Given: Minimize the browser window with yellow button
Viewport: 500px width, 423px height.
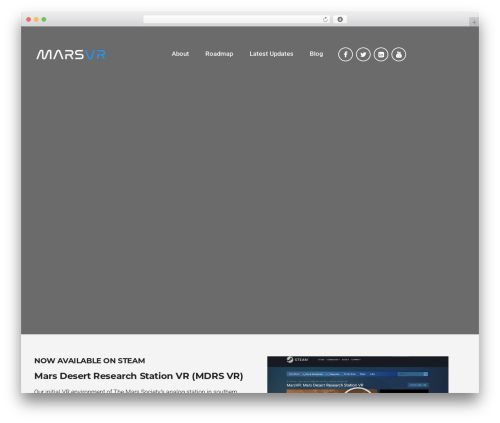Looking at the screenshot, I should click(36, 19).
